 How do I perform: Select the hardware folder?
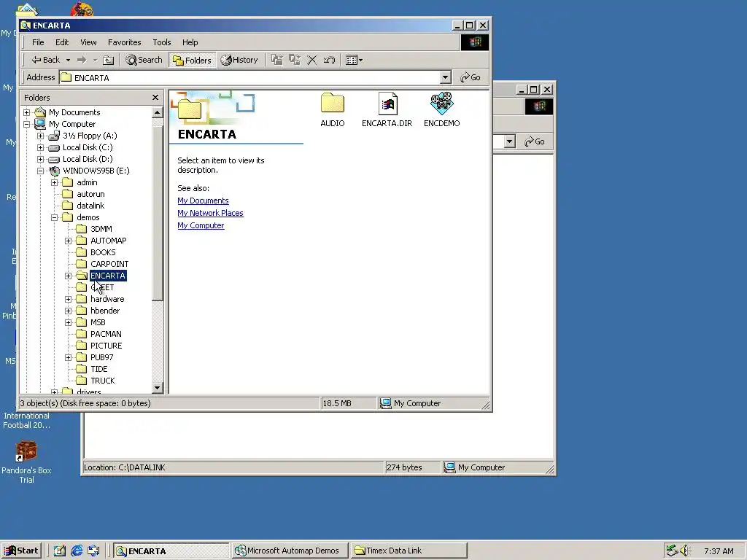pos(107,299)
